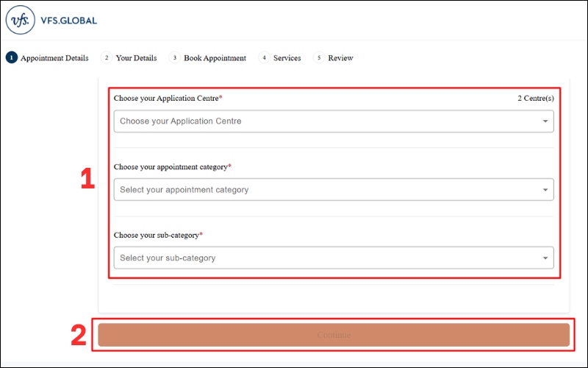Jump to the Services step label
588x368 pixels.
(287, 58)
